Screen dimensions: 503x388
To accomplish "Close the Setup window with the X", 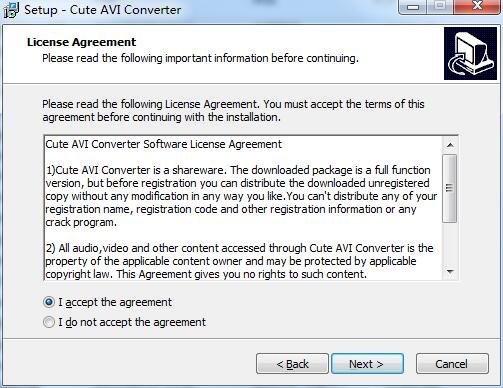I will point(477,7).
